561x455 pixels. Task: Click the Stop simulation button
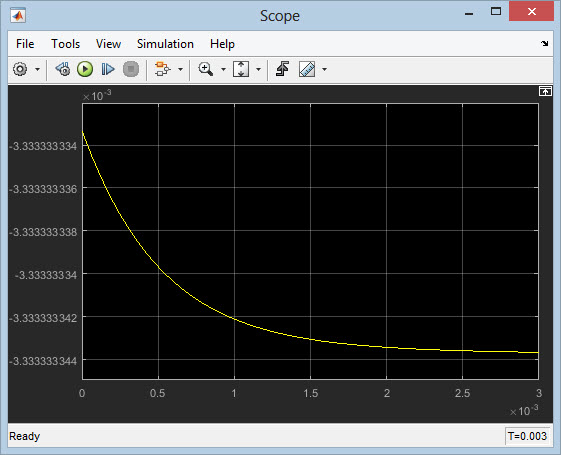pos(131,69)
